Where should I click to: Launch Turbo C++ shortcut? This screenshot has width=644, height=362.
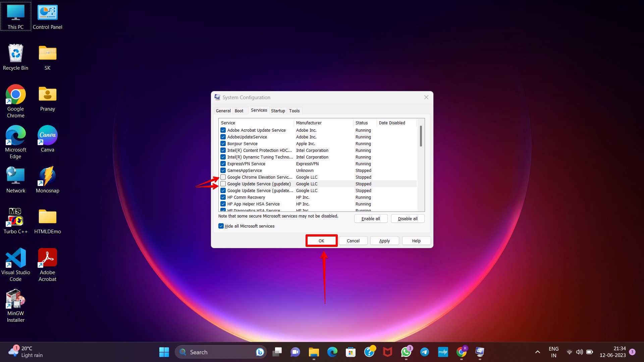tap(16, 221)
